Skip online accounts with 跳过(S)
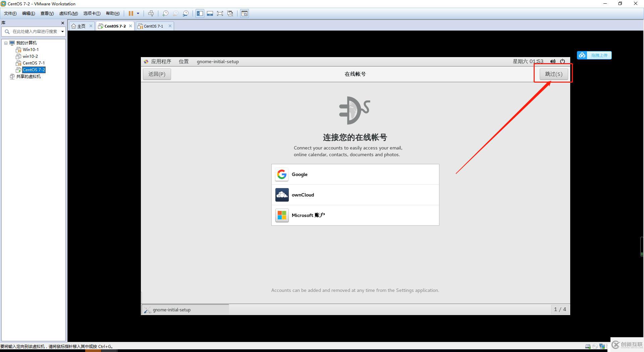644x352 pixels. [554, 74]
